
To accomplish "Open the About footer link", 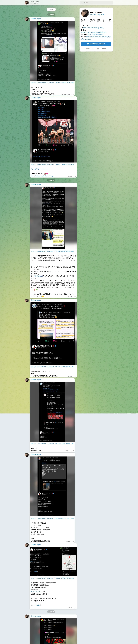I will pyautogui.click(x=88, y=49).
